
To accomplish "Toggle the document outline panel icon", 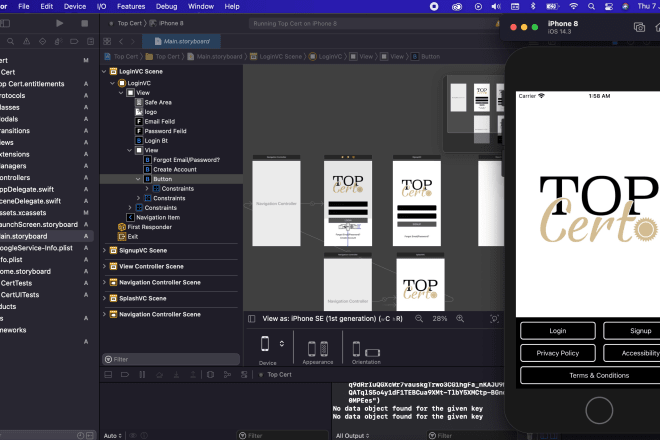I will (x=252, y=319).
